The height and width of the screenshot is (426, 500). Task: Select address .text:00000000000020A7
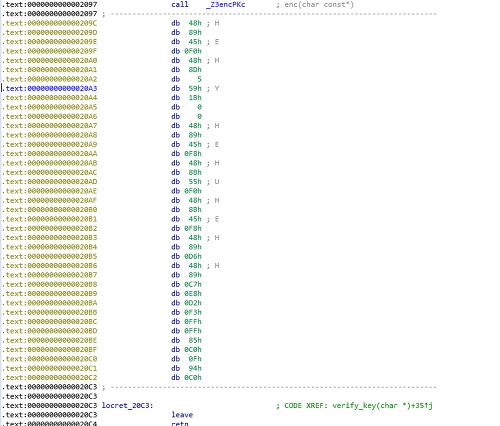click(50, 126)
